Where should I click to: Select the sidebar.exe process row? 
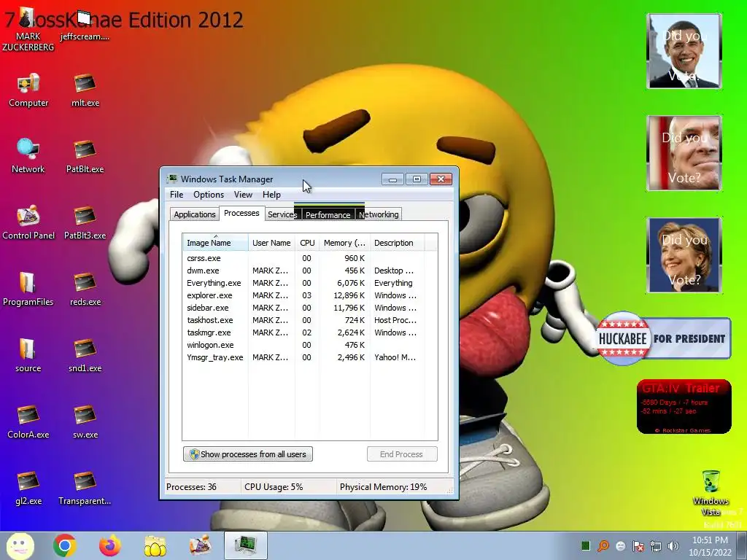tap(303, 308)
